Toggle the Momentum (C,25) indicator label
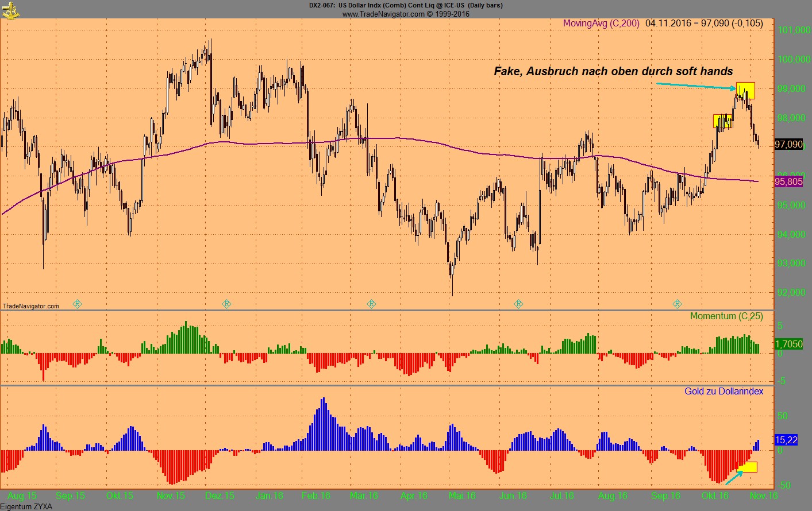This screenshot has height=511, width=812. coord(726,316)
